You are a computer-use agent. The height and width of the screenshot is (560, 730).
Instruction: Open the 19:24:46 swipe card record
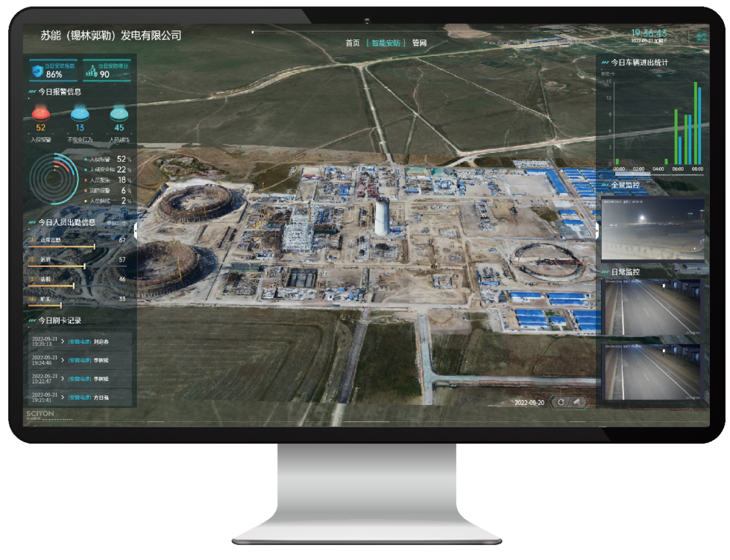pos(80,360)
